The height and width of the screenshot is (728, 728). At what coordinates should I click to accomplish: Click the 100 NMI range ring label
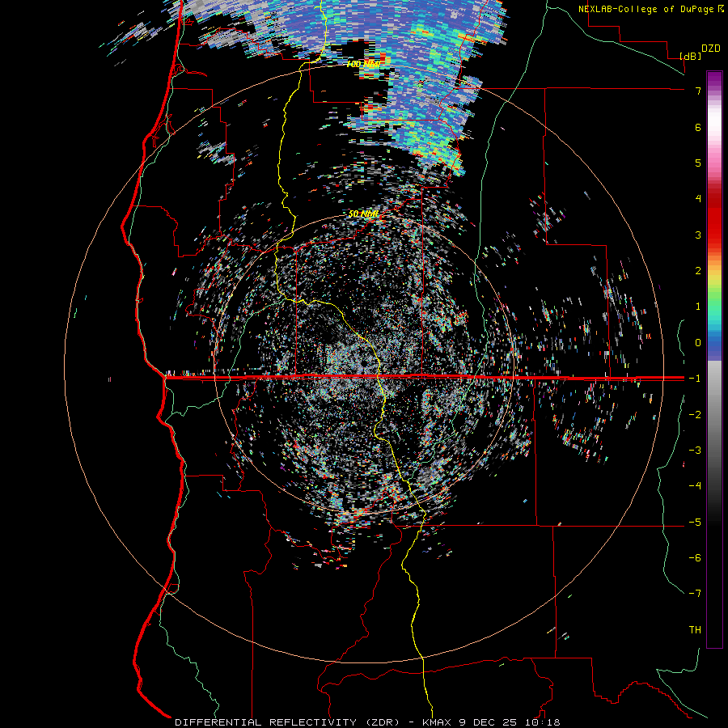tap(363, 64)
